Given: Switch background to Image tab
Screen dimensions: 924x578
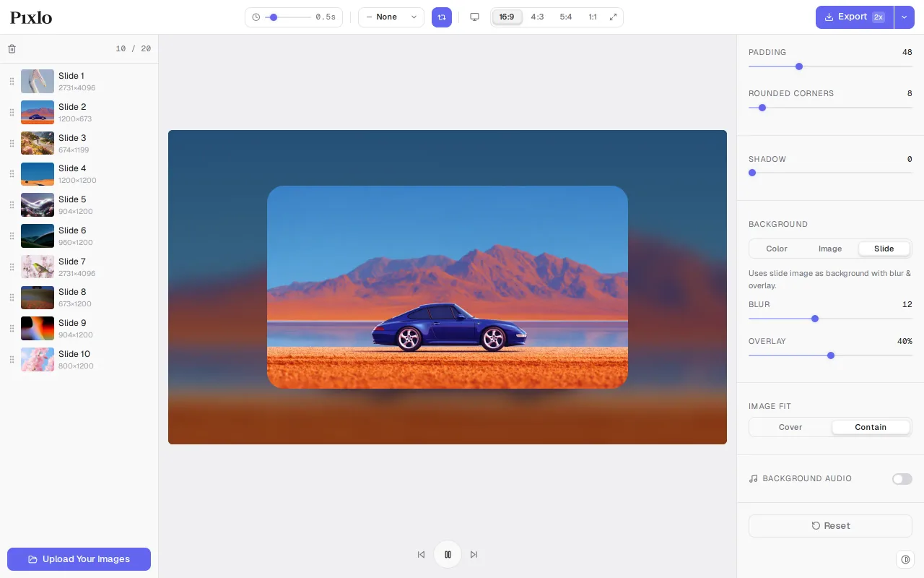Looking at the screenshot, I should (x=830, y=249).
